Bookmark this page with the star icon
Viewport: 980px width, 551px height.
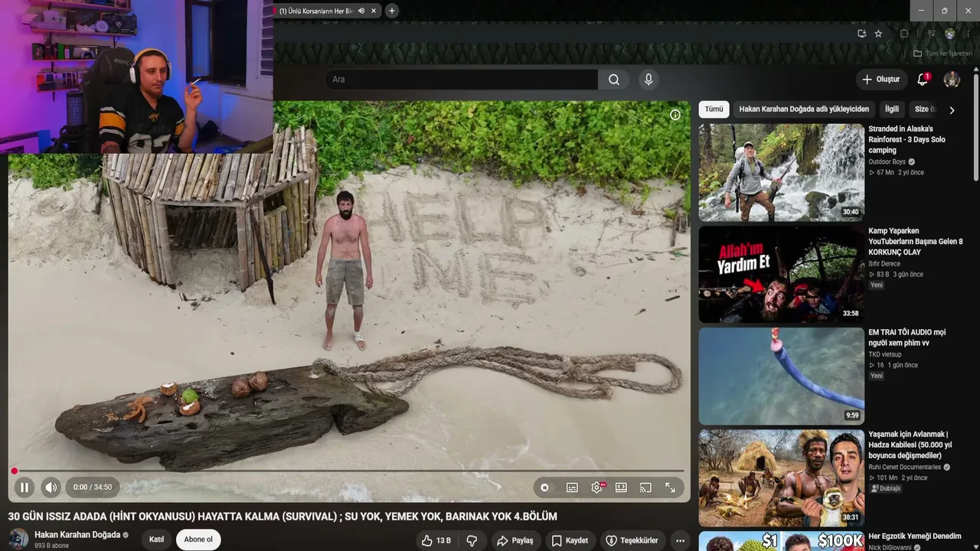pyautogui.click(x=878, y=34)
